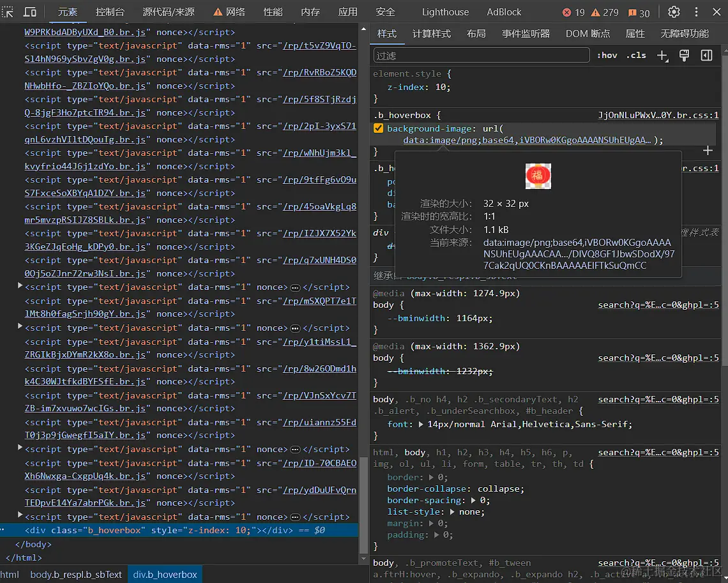The width and height of the screenshot is (728, 583).
Task: Open the 源代码/来源 tab
Action: point(169,12)
